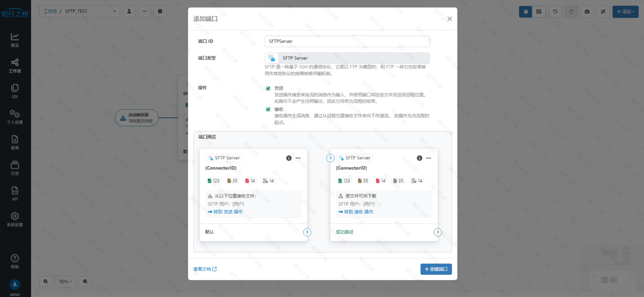
Task: Click the info icon on left preview card
Action: 289,158
